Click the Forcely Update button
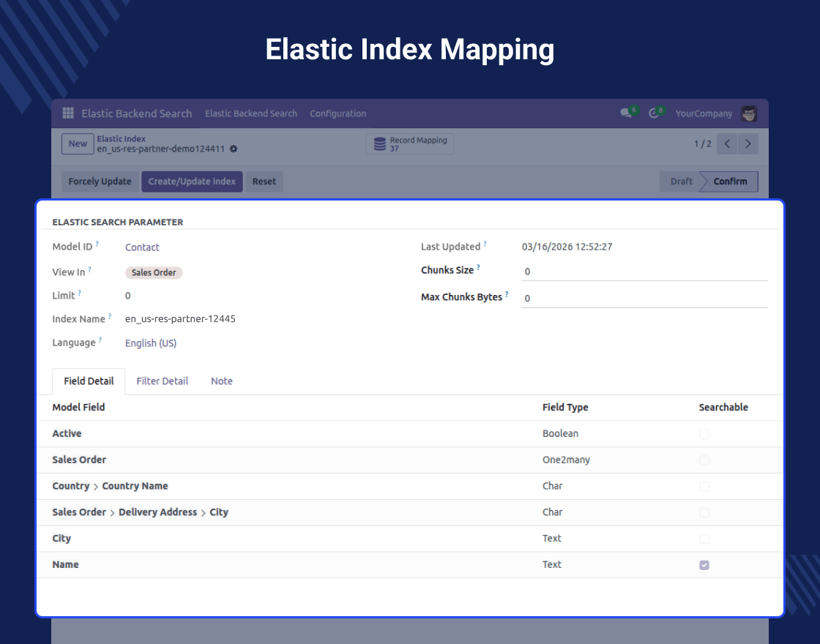The image size is (820, 644). 100,181
